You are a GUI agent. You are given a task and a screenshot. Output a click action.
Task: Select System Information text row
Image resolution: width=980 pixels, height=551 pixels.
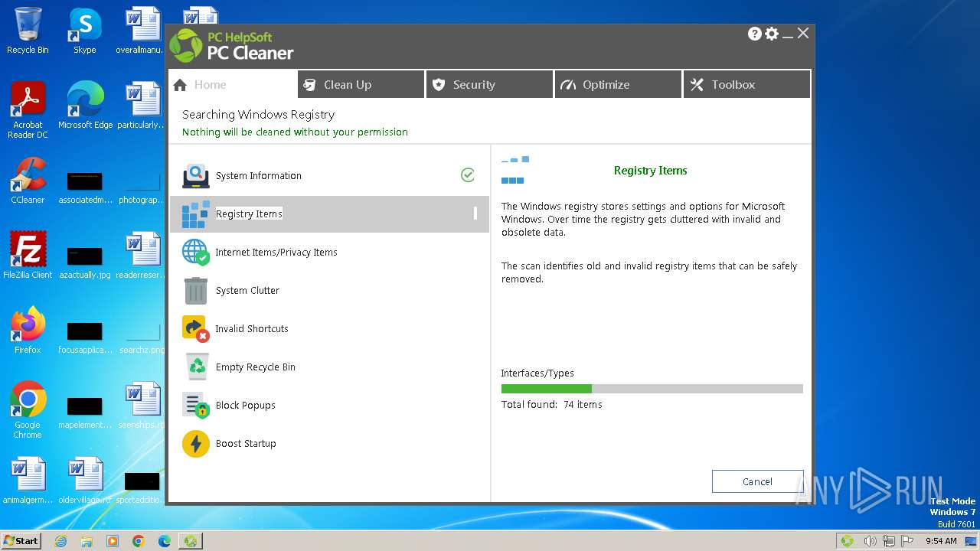pos(329,176)
